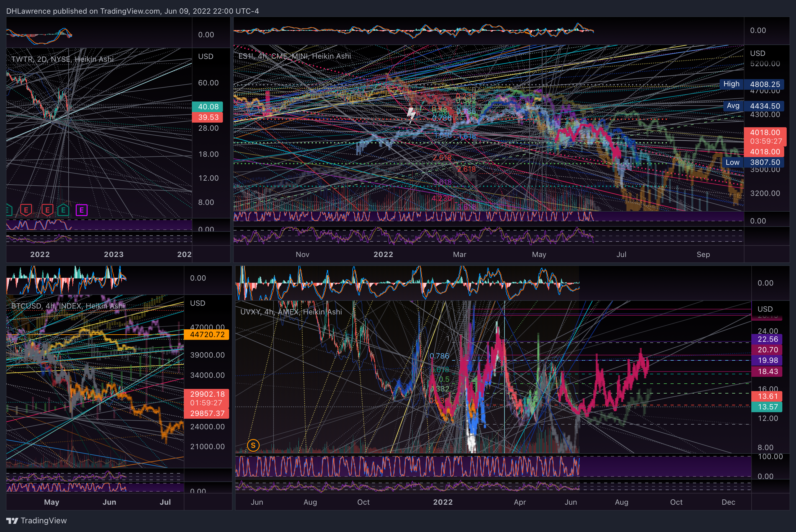
Task: Click the 19.98 price label on UVXY axis
Action: tap(767, 360)
